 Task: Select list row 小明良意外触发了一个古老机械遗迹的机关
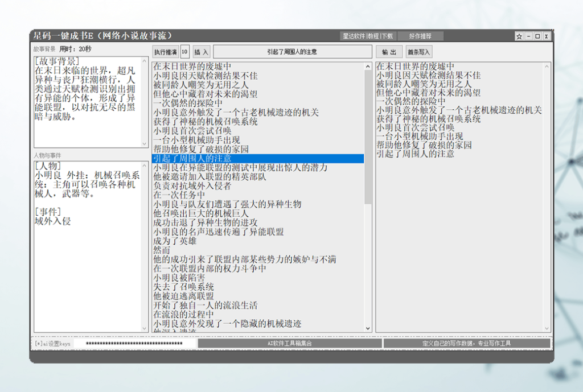click(258, 113)
